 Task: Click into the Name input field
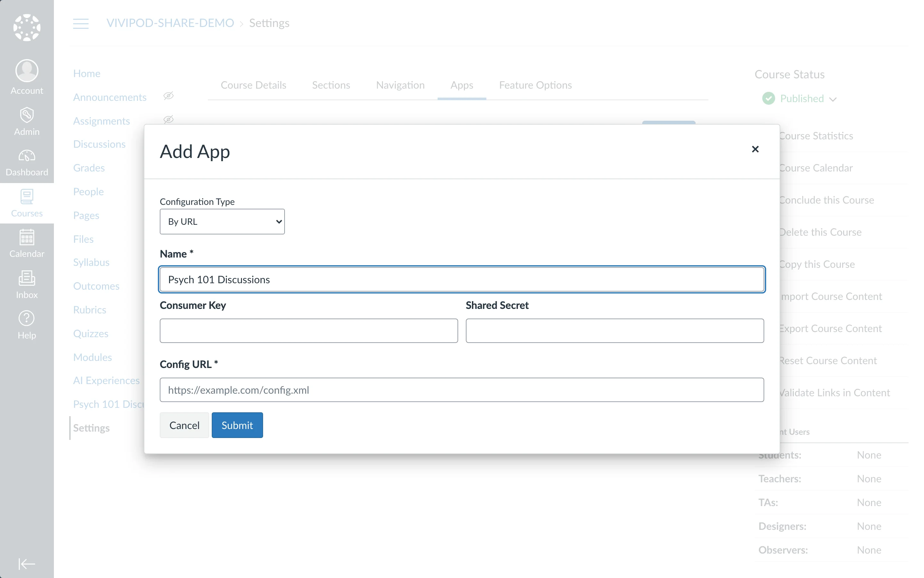[462, 279]
